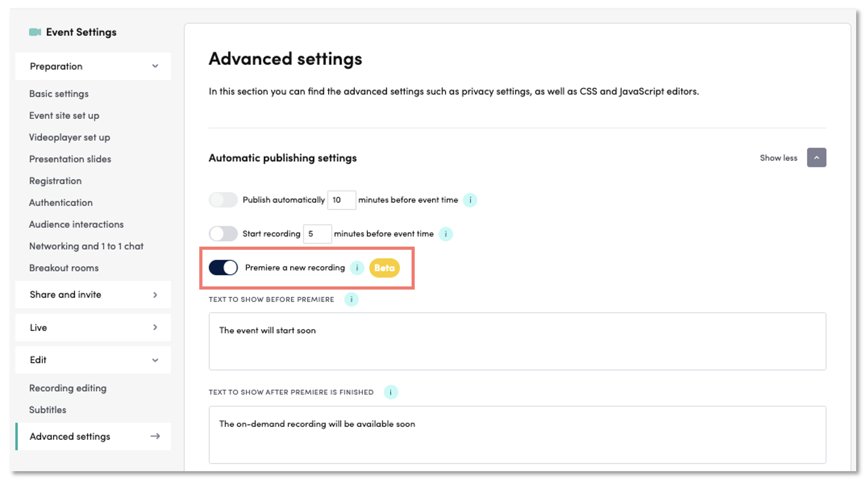Viewport: 868px width, 483px height.
Task: Collapse the Preparation section
Action: 155,66
